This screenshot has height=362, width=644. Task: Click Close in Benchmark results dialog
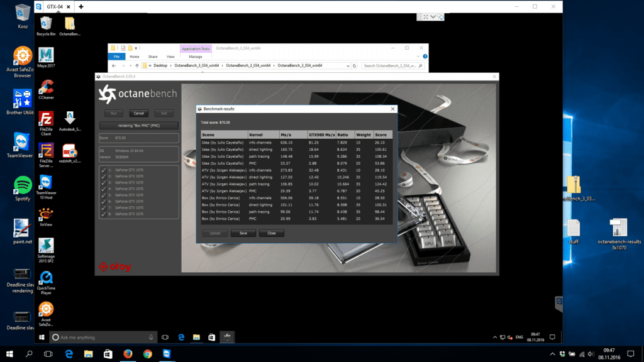pyautogui.click(x=272, y=233)
